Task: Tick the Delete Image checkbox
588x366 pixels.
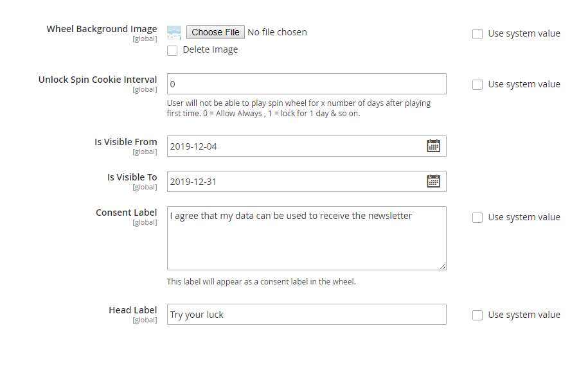Action: [x=172, y=50]
